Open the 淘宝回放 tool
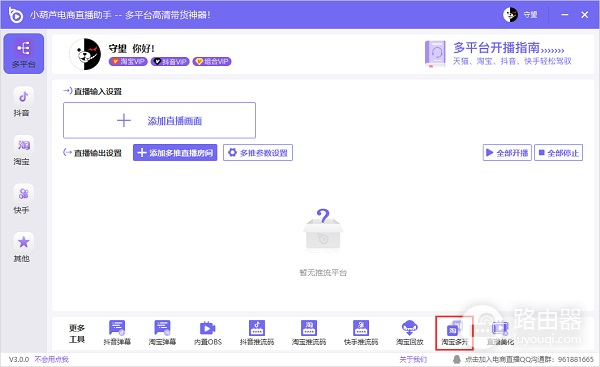Image resolution: width=600 pixels, height=367 pixels. coord(409,333)
